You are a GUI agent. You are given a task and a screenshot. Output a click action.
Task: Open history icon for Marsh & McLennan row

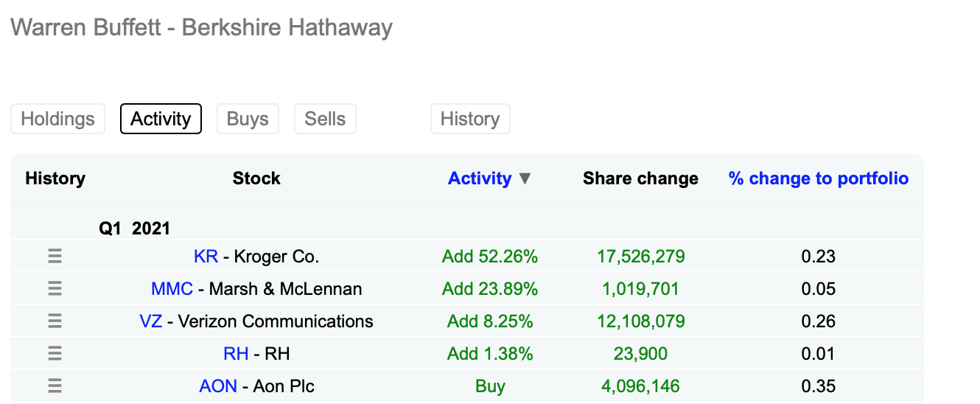pos(55,289)
